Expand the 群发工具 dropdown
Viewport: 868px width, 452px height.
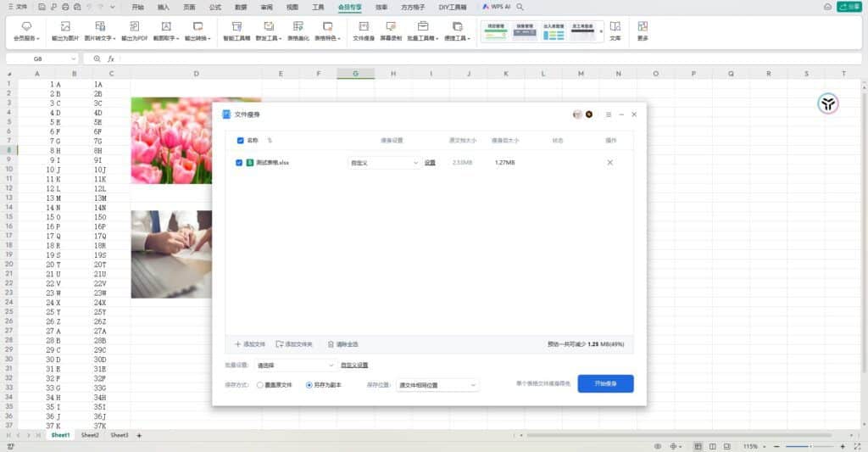(280, 39)
